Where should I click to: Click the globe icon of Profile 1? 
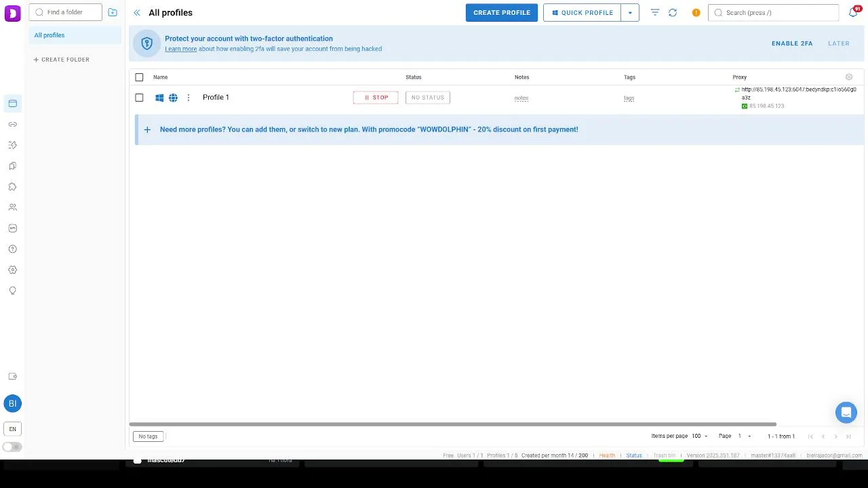173,98
